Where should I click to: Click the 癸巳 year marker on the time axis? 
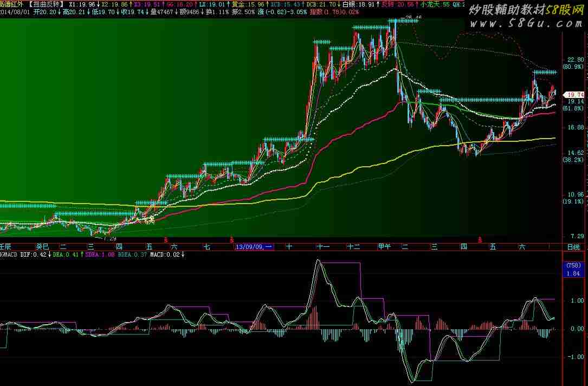coord(42,246)
